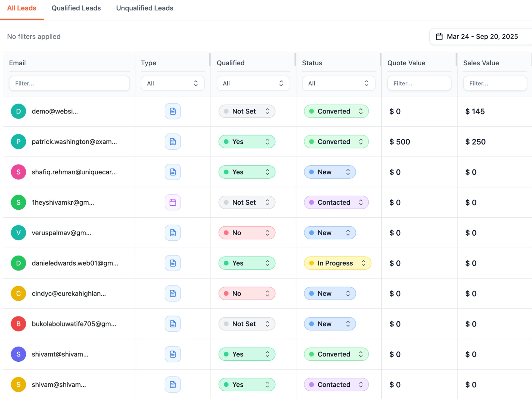Open lead patrick.washington@exam...
The image size is (532, 399).
pyautogui.click(x=74, y=142)
